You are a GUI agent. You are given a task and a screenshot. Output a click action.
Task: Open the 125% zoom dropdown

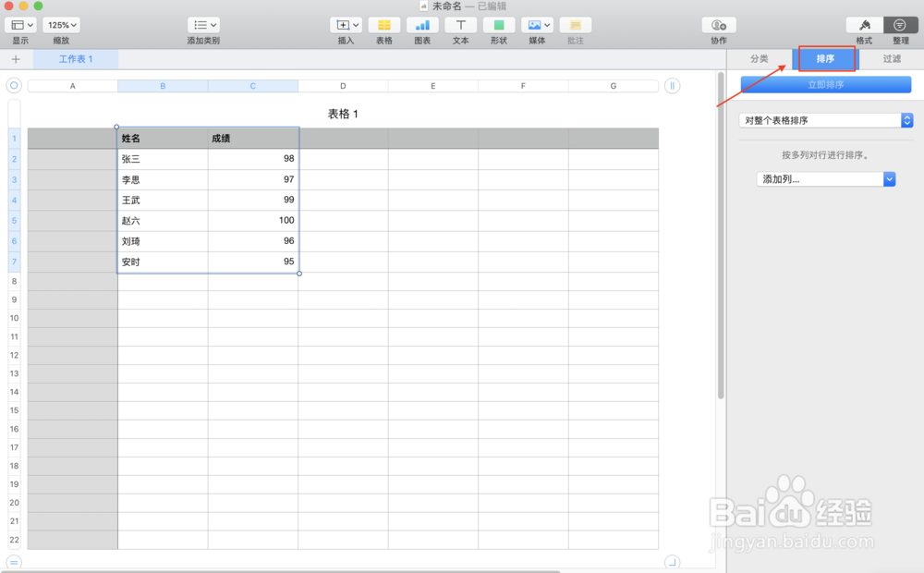62,25
